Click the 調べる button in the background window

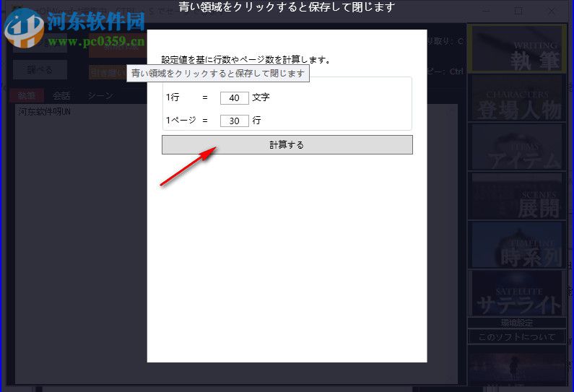[40, 69]
